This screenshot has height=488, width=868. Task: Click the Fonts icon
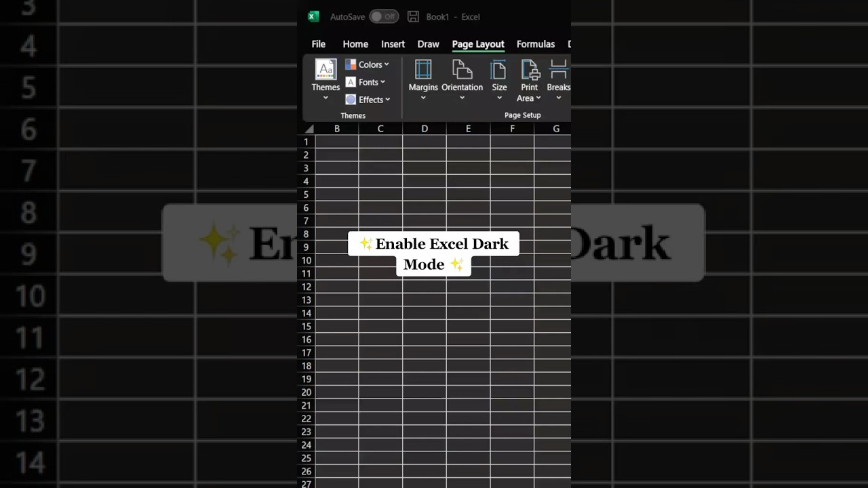tap(351, 82)
